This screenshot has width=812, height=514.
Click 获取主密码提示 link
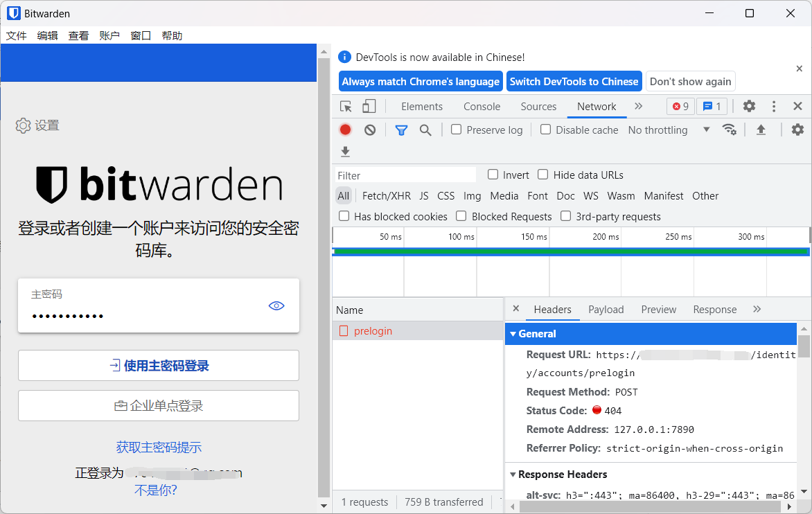point(159,447)
